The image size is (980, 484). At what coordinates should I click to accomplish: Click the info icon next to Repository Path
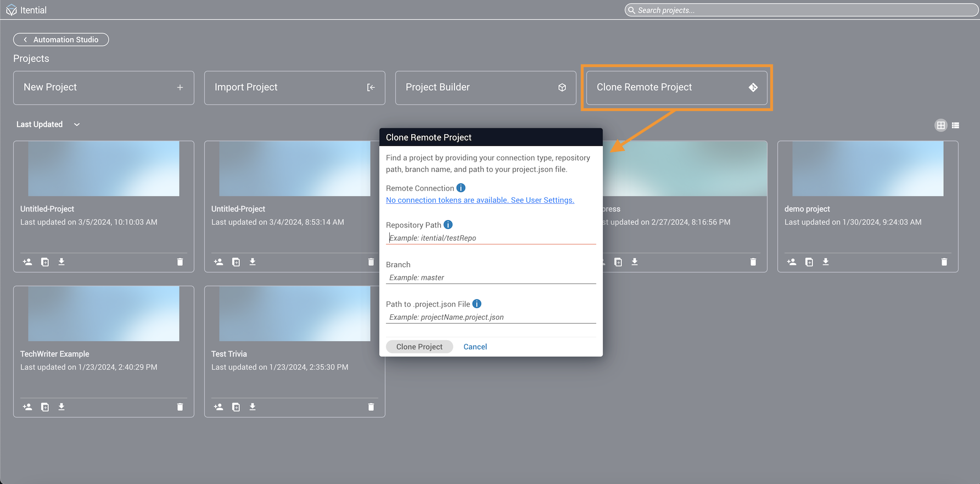pyautogui.click(x=448, y=225)
